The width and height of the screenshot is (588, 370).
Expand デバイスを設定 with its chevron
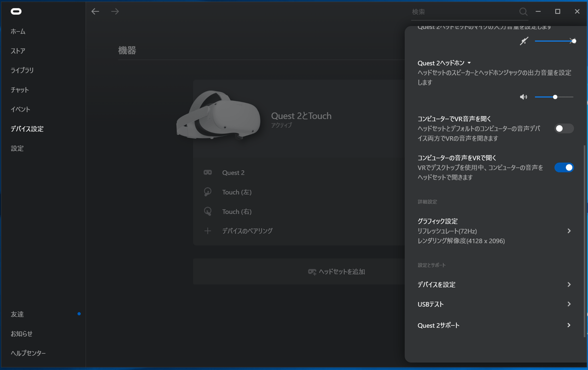point(569,284)
